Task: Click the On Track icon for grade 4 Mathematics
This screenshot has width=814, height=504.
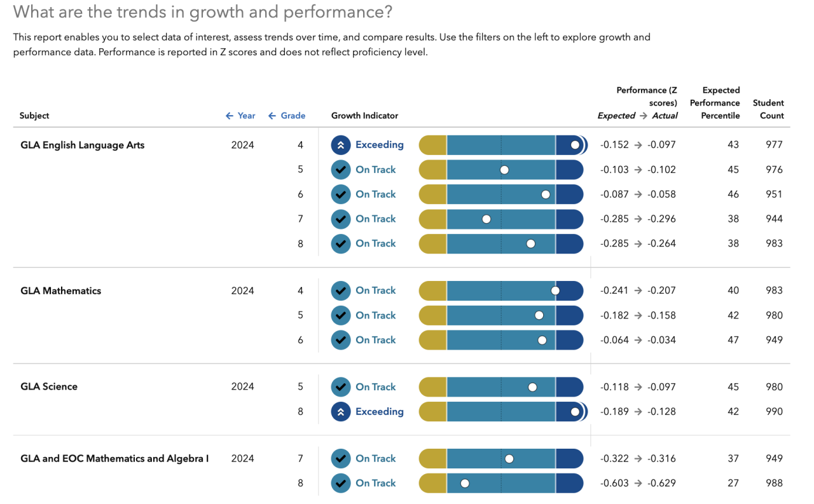Action: [341, 290]
